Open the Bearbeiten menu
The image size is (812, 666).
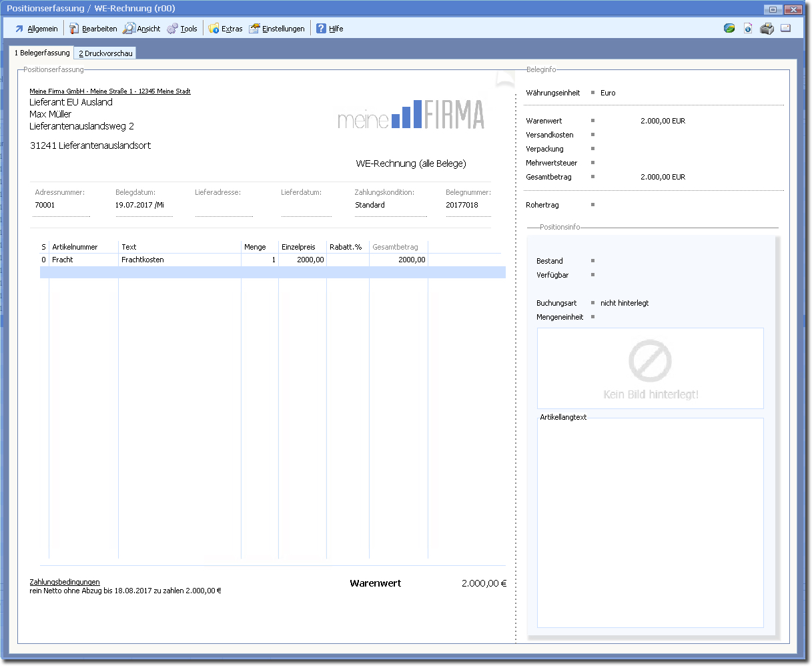93,29
